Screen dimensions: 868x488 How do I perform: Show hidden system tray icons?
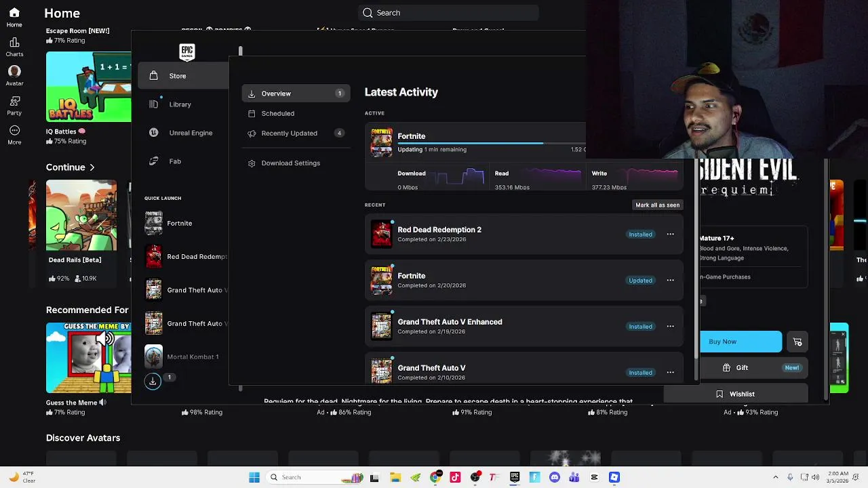[775, 477]
